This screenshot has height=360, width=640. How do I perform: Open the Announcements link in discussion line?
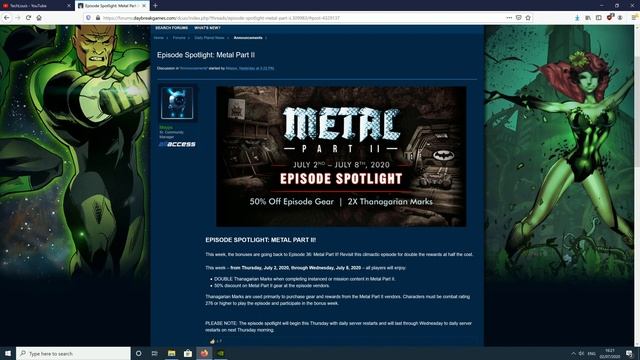[194, 69]
